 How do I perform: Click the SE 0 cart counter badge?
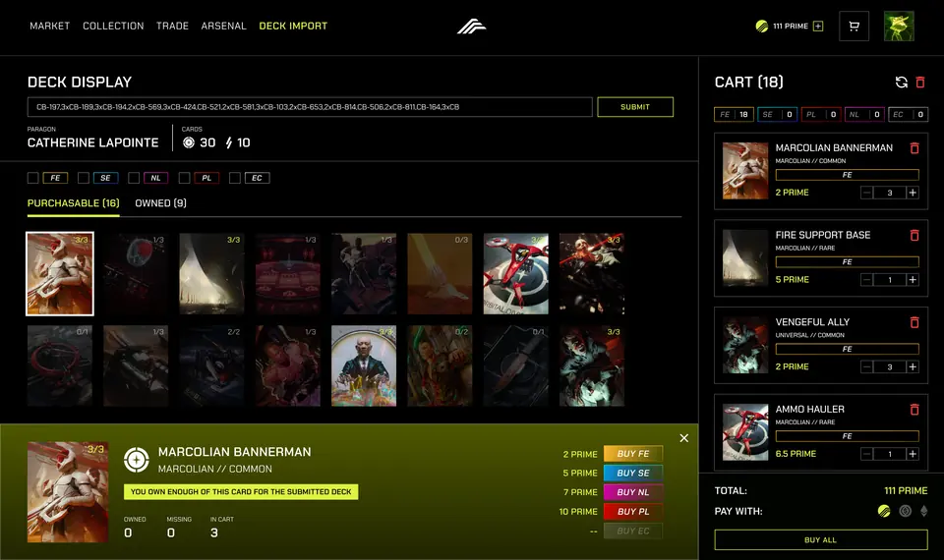point(777,114)
